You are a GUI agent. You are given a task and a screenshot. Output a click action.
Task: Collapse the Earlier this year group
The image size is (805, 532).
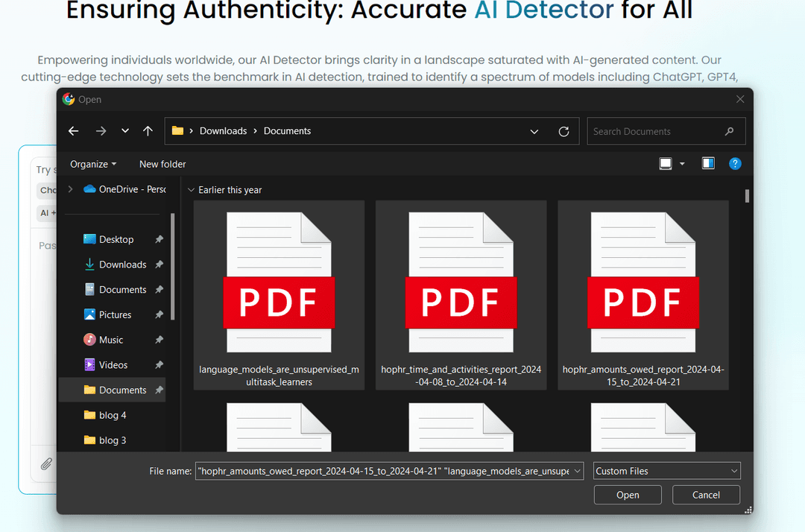[x=192, y=190]
